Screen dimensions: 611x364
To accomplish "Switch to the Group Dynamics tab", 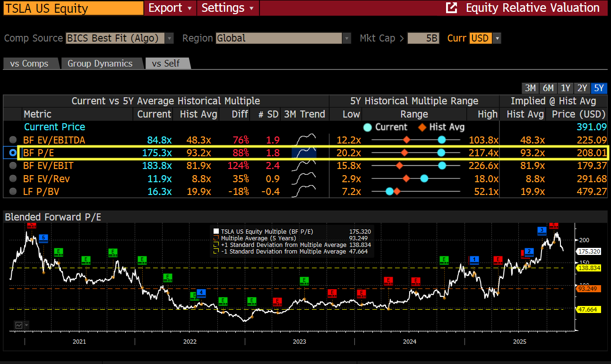I will (100, 63).
